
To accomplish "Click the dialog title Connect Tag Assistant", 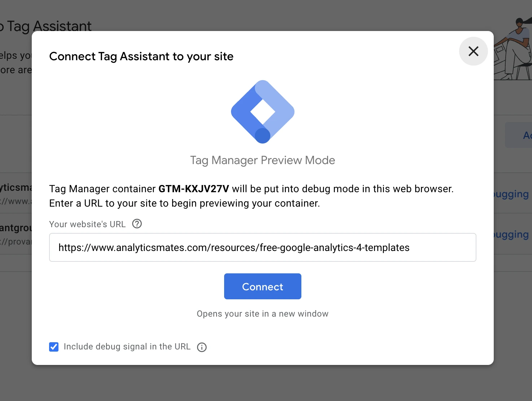I will (141, 57).
